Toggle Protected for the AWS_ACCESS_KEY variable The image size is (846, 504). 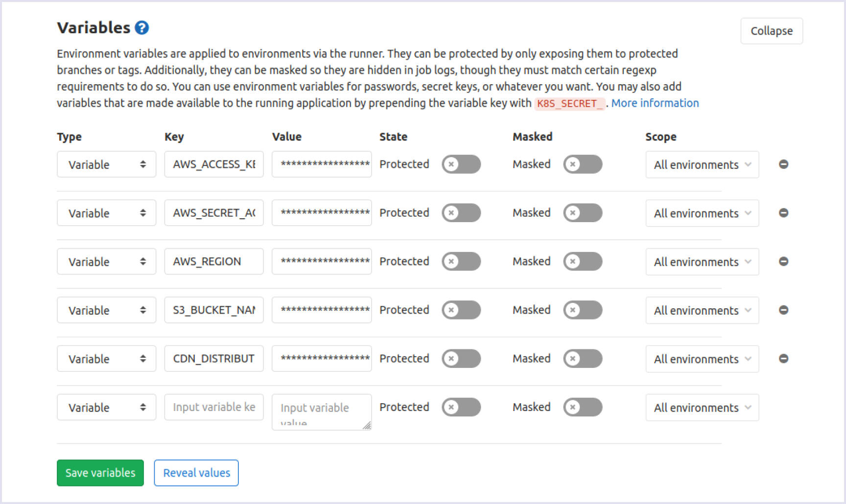461,164
